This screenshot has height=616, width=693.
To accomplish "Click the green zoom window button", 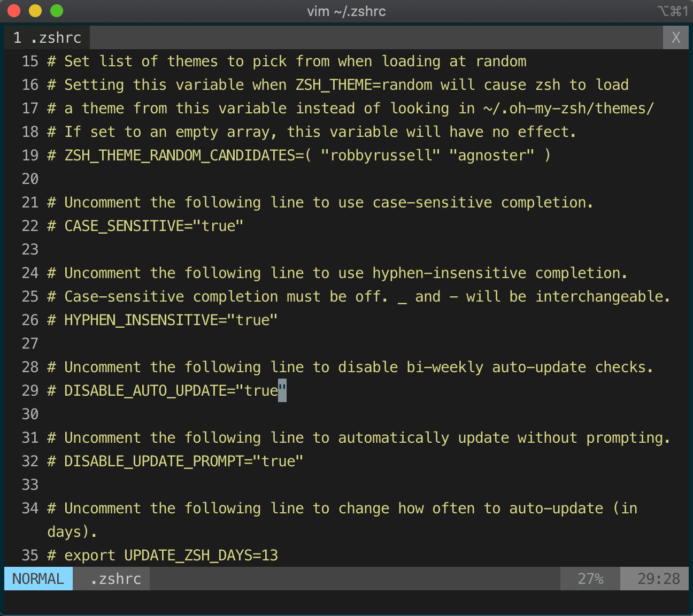I will tap(57, 11).
